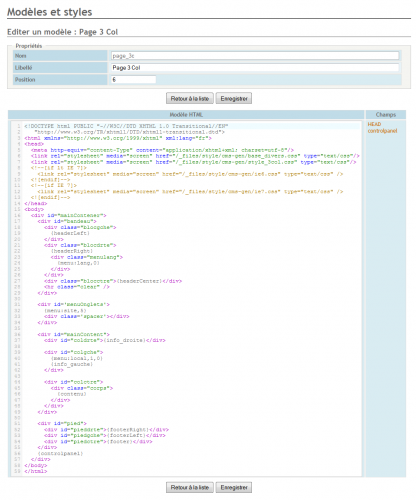Click the div id pied line

point(62,424)
